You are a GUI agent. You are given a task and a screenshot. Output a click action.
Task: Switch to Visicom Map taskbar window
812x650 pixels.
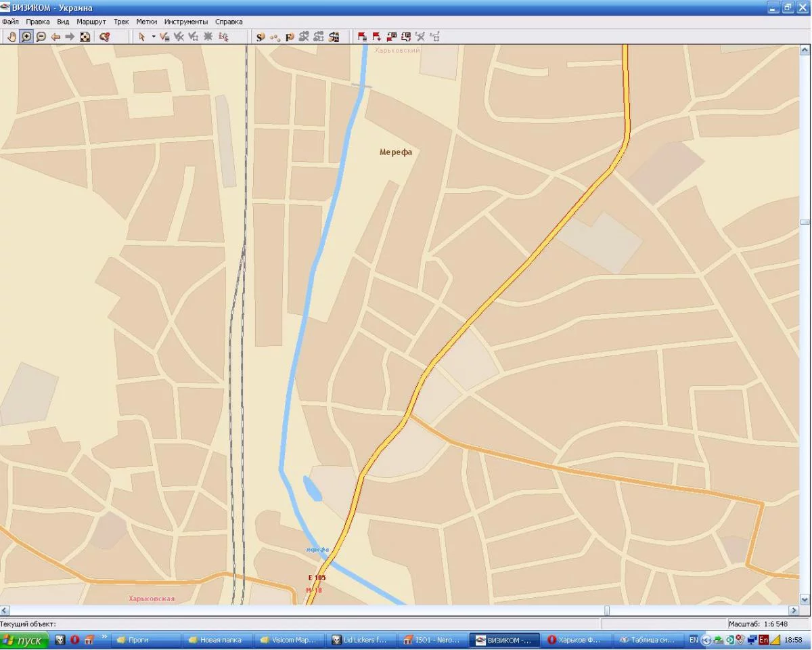[288, 640]
